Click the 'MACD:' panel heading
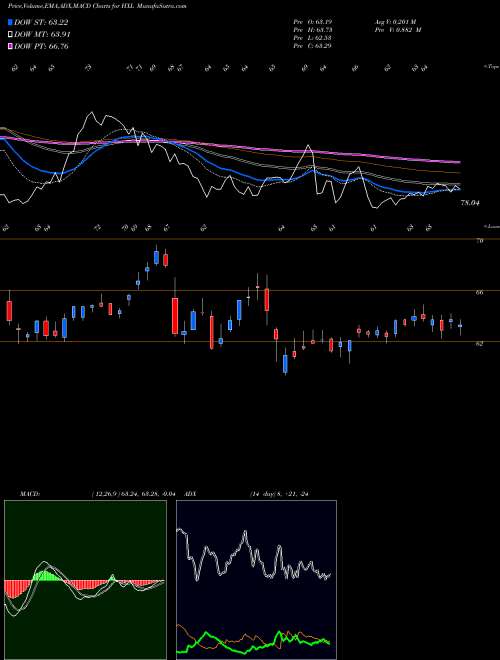 click(x=30, y=494)
